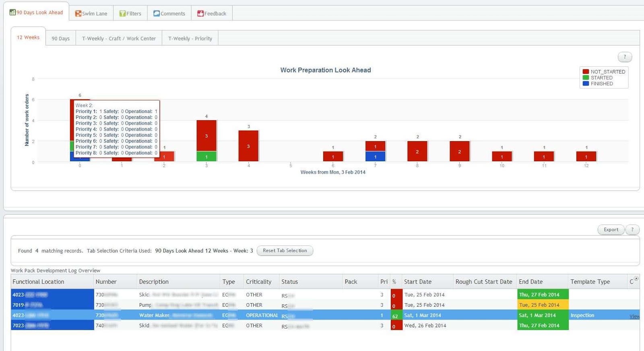Click Reset Tab Selection button
This screenshot has height=351, width=644.
[x=285, y=250]
